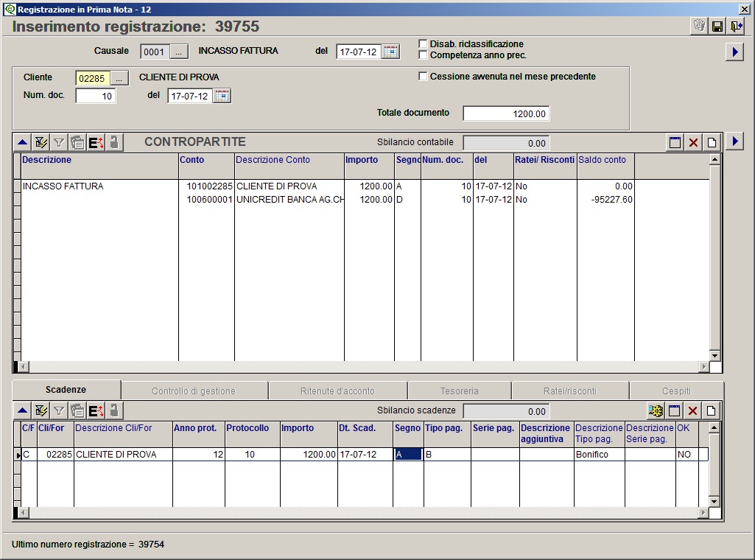The image size is (755, 560).
Task: Switch to the Scadenze tab
Action: [x=66, y=390]
